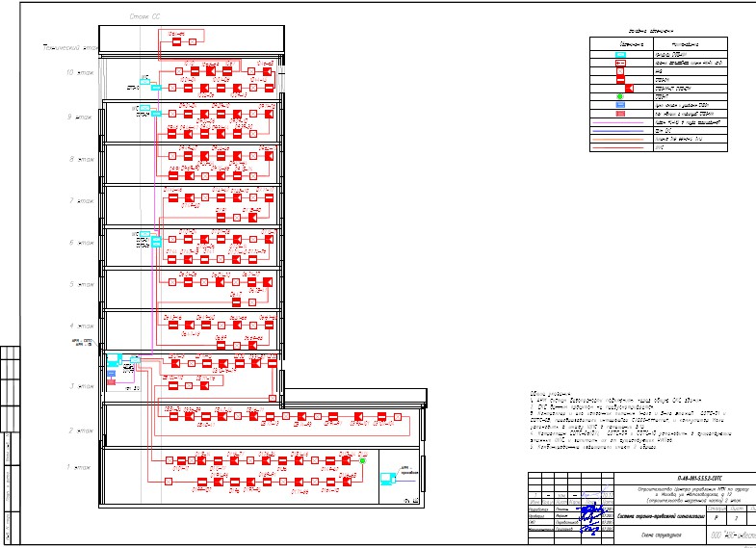This screenshot has height=548, width=756.
Task: Click the blue power unit block on the 3rd floor
Action: [x=111, y=374]
